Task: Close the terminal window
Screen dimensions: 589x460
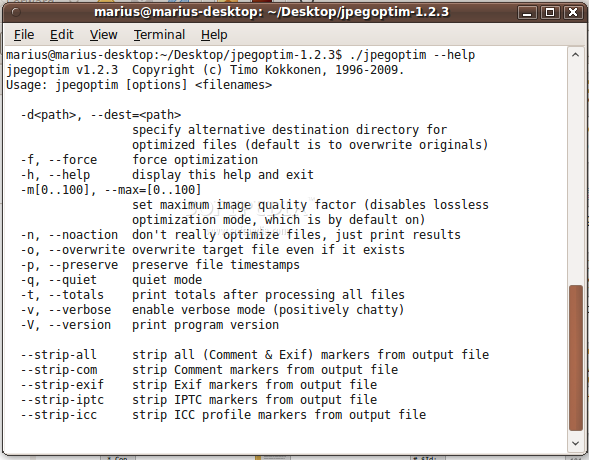Action: (573, 12)
